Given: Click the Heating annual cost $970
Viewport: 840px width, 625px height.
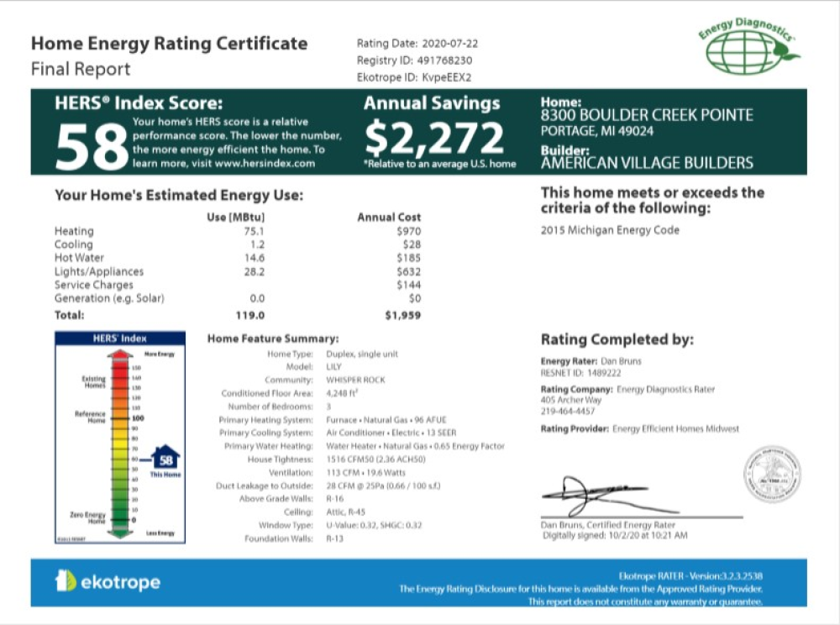Looking at the screenshot, I should [409, 231].
